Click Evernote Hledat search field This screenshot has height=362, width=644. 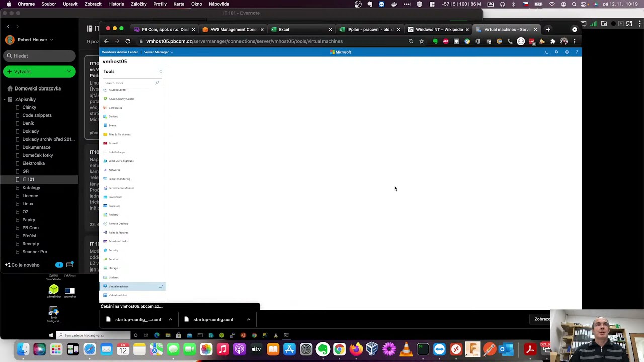tap(39, 56)
